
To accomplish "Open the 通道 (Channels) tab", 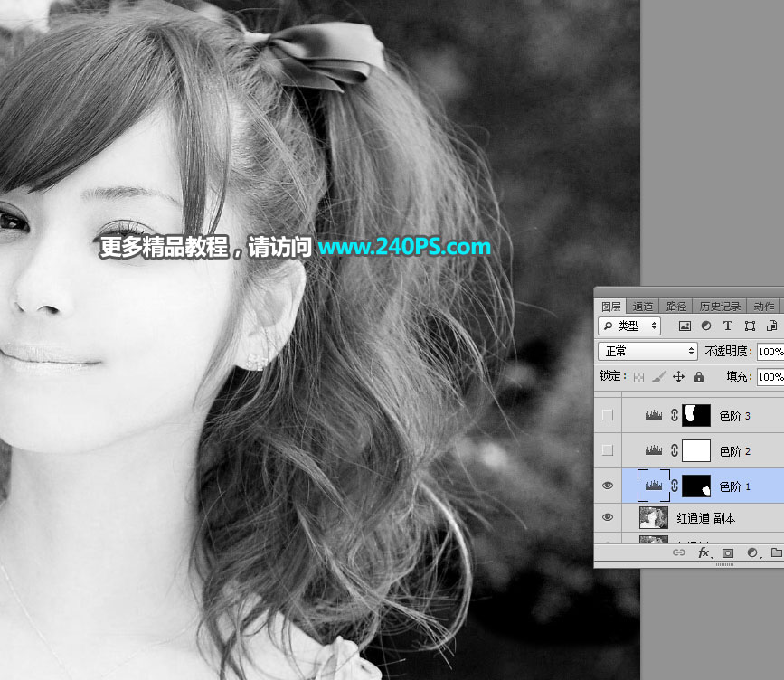I will click(643, 307).
